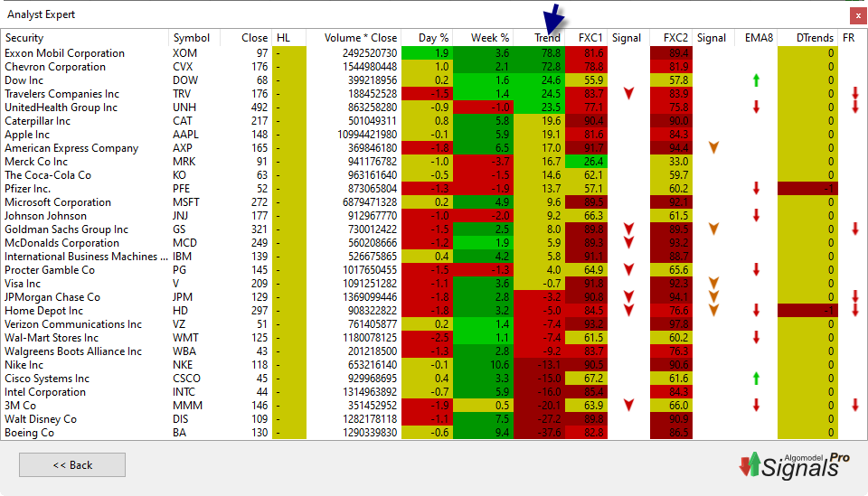Click the green EMA8 up arrow for Dow Inc
Screen dimensions: 868x496
click(756, 80)
